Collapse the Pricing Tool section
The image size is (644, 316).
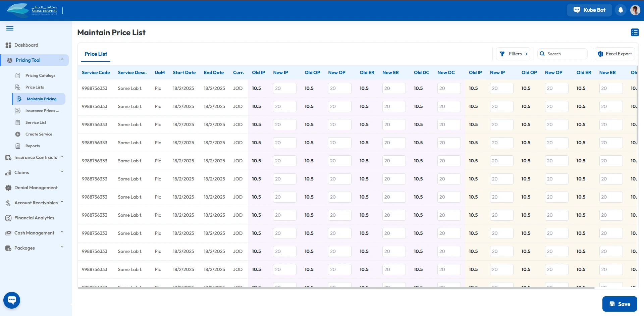[x=62, y=60]
